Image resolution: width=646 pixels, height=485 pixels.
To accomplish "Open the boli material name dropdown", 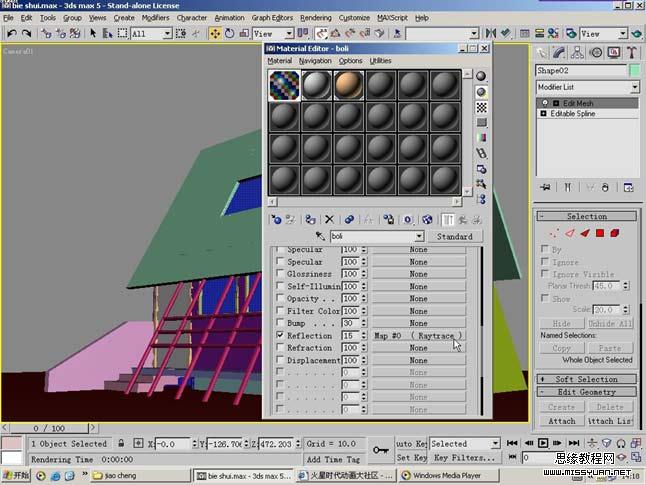I will (419, 236).
